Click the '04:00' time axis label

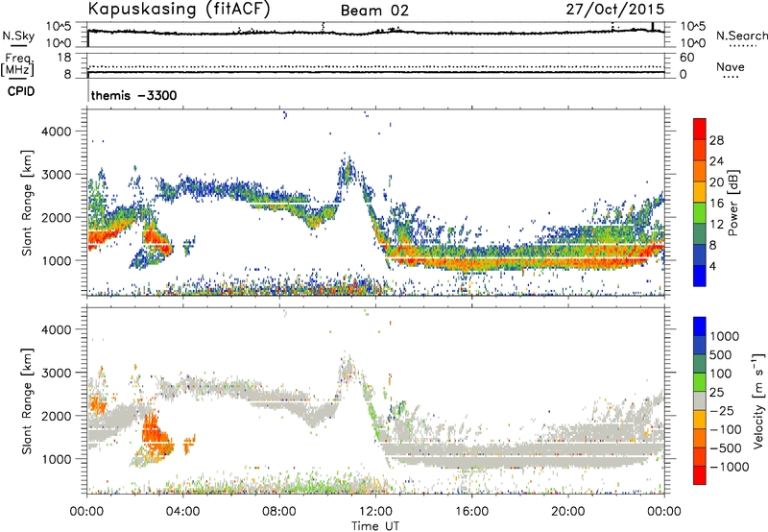pyautogui.click(x=182, y=511)
